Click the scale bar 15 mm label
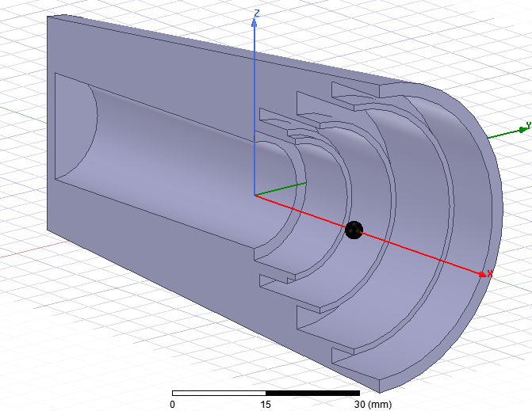Screen dimensions: 532x411 (266, 404)
